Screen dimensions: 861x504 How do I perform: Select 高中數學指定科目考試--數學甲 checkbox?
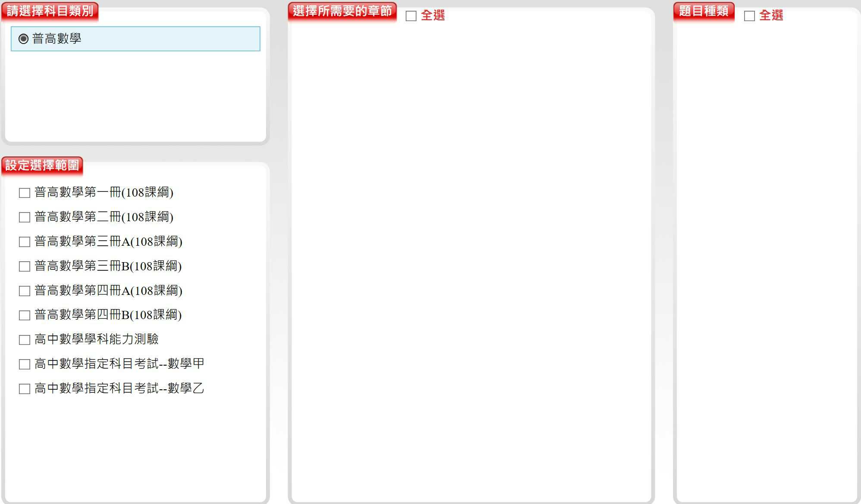pos(25,364)
